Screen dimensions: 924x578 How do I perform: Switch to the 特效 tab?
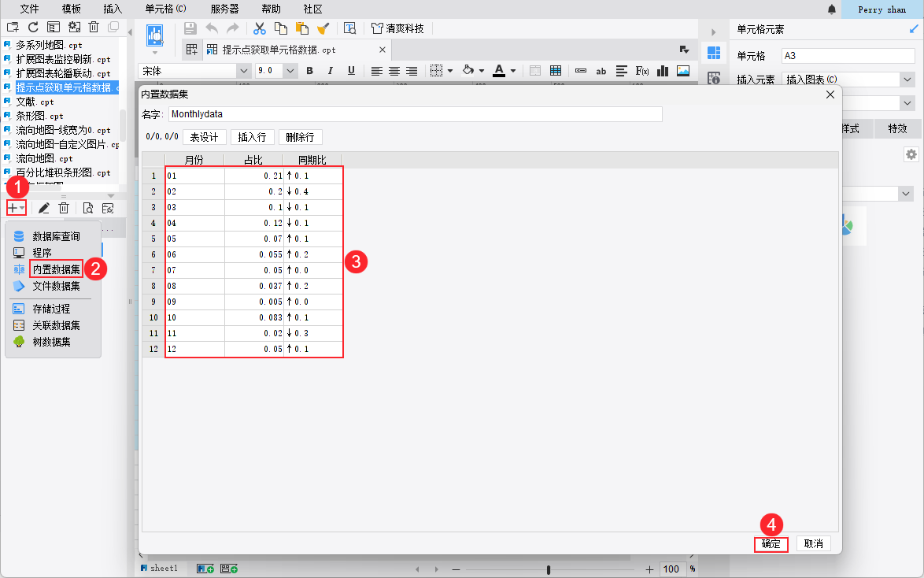pos(897,128)
